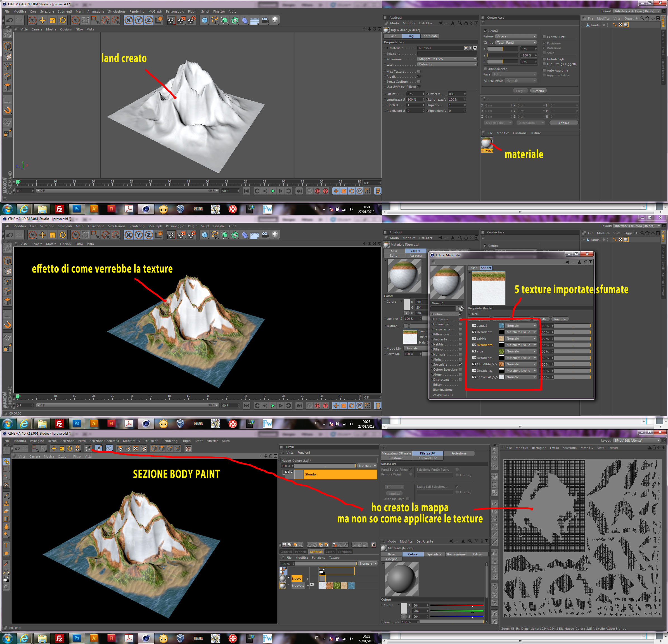Click the Nuovo.1 material thumbnail
This screenshot has height=644, width=668.
[487, 143]
